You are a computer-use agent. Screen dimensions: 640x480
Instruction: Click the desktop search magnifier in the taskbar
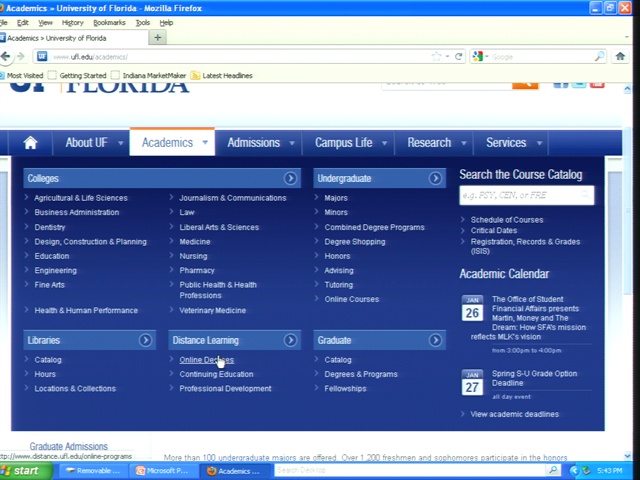point(553,470)
